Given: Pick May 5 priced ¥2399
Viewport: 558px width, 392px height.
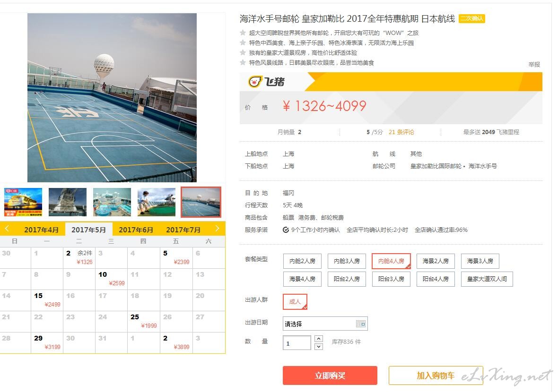Looking at the screenshot, I should [x=176, y=258].
